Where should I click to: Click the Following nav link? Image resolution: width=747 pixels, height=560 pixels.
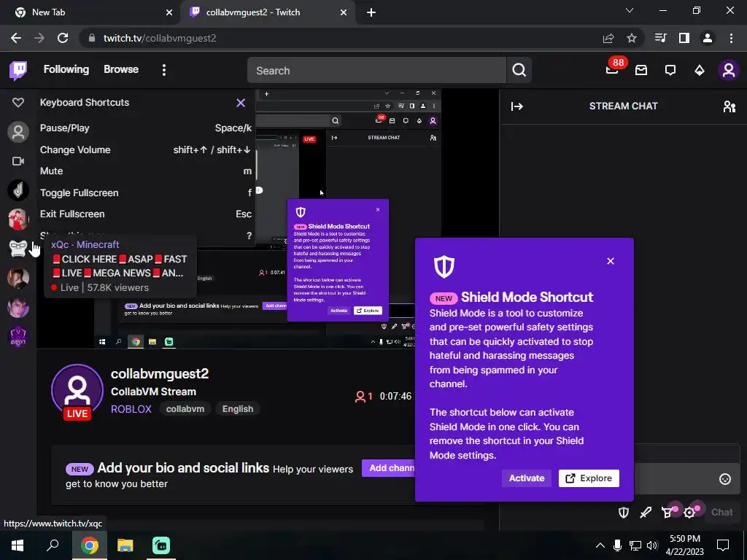pos(66,69)
